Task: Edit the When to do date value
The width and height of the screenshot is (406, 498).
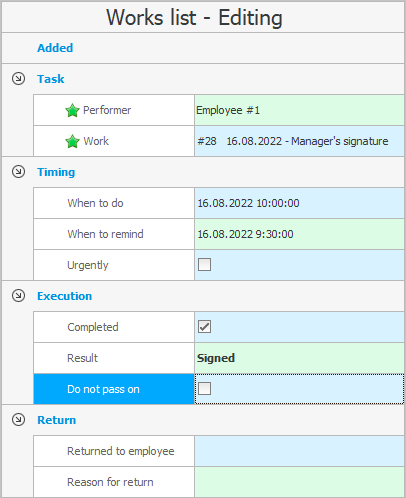Action: 299,203
